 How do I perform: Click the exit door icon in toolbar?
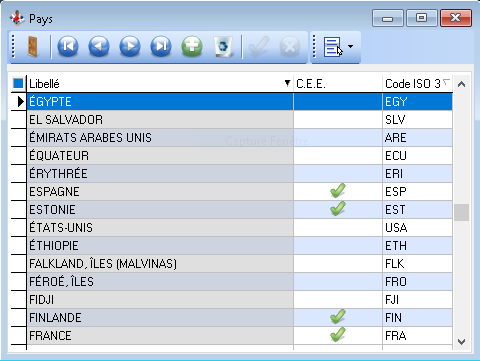(32, 47)
